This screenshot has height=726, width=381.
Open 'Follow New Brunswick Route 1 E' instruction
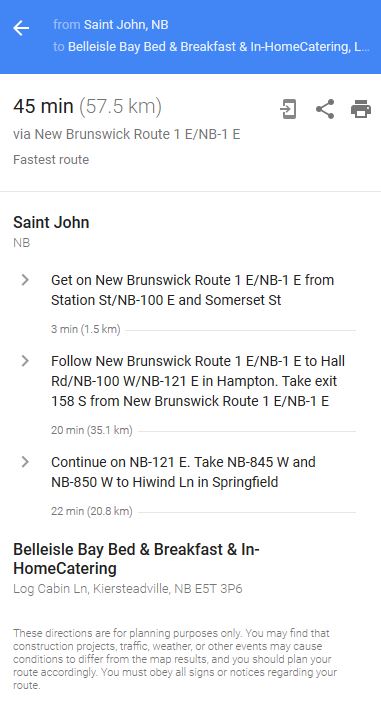pos(198,381)
